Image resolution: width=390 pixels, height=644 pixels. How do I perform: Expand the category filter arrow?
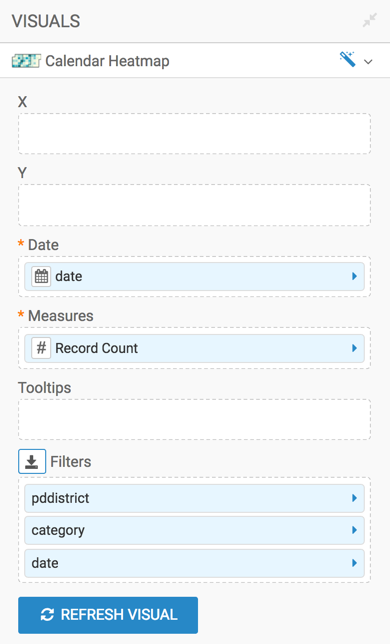tap(354, 530)
